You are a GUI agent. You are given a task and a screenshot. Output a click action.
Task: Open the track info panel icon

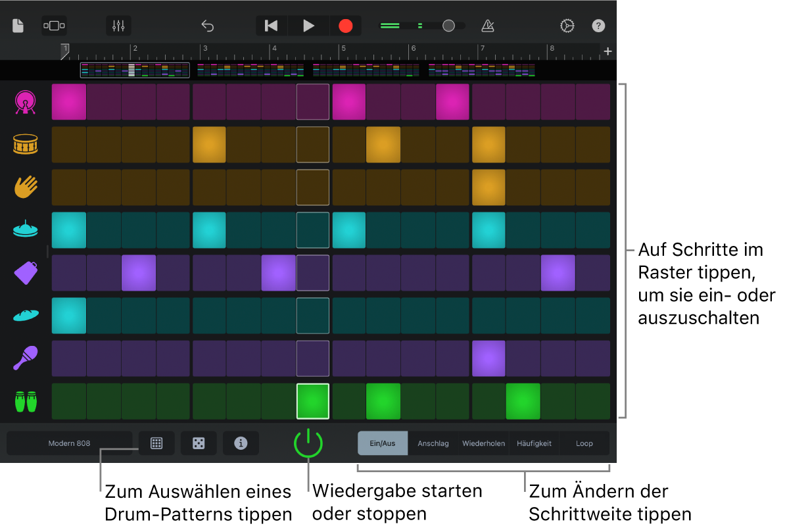pos(241,443)
